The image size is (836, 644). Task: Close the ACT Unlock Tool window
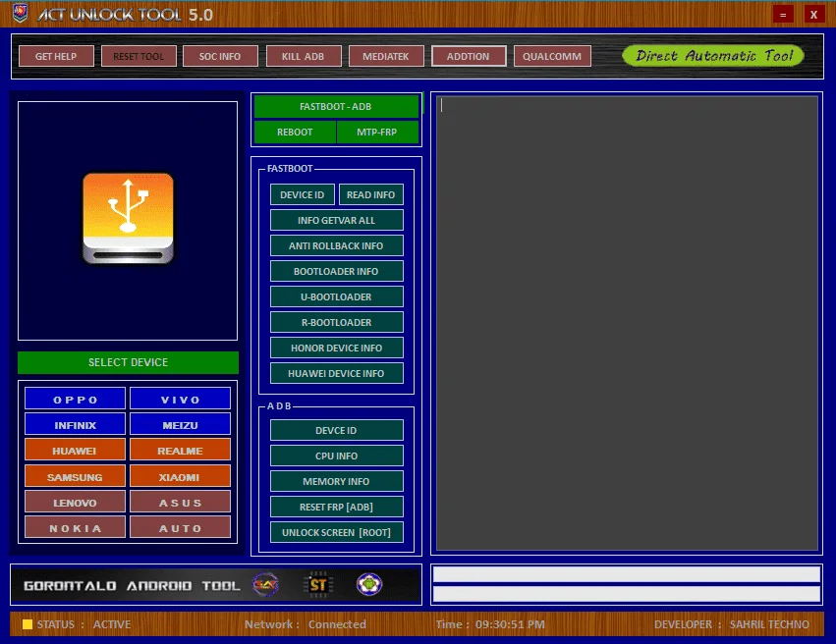click(814, 15)
